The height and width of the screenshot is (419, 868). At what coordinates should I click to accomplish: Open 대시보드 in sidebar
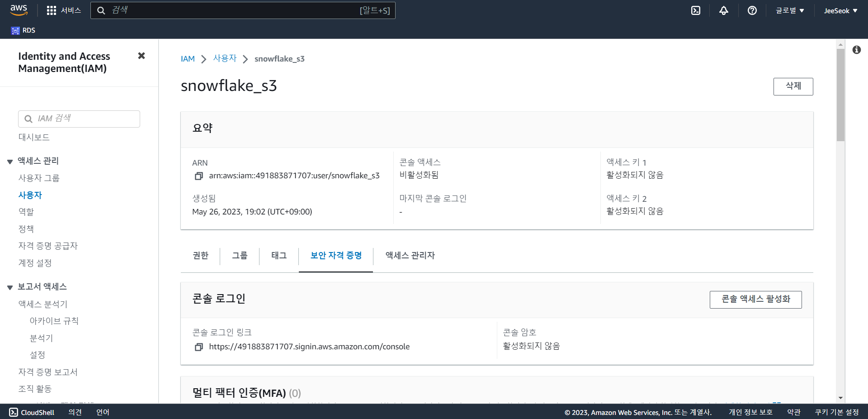[x=34, y=137]
